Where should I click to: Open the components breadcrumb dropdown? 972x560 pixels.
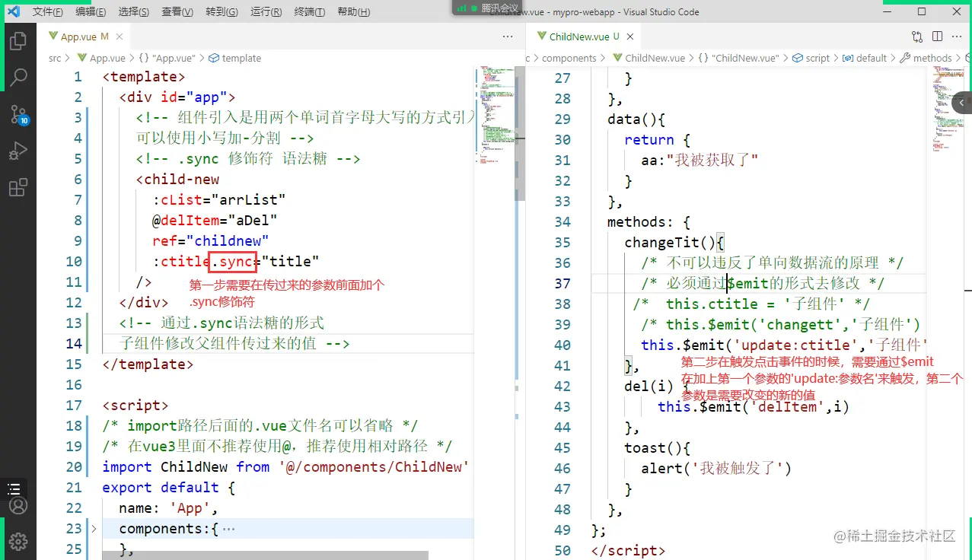[x=569, y=58]
